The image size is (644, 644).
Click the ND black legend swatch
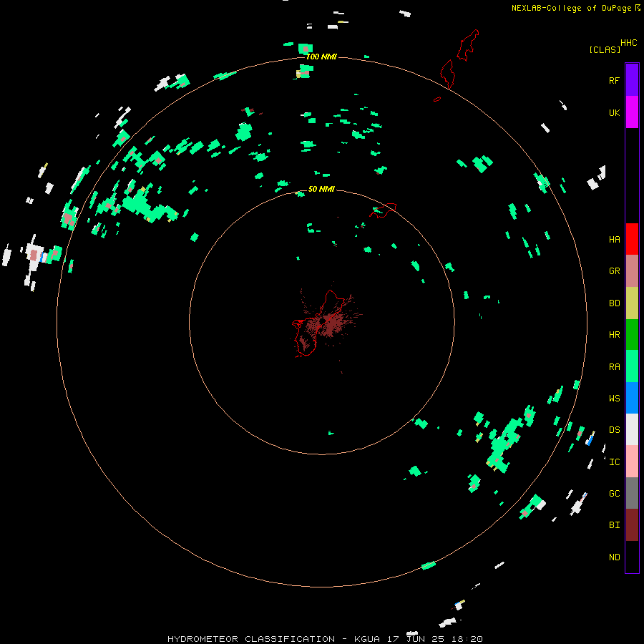[632, 557]
